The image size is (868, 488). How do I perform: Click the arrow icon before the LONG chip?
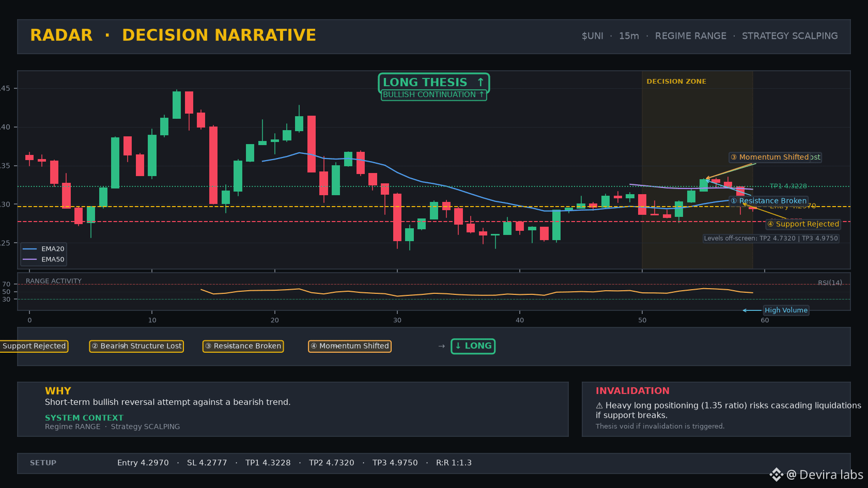coord(442,346)
